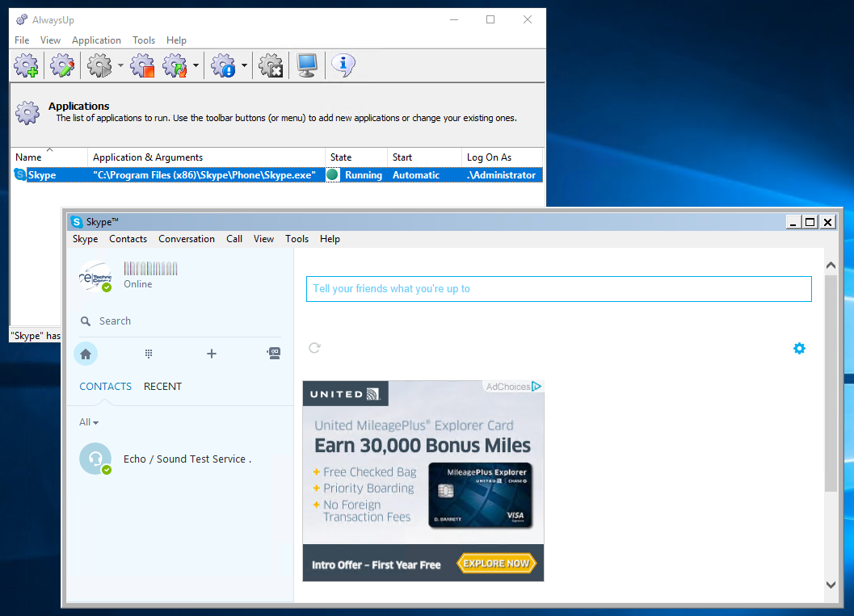Maximize the Skype window
Viewport: 854px width, 616px height.
click(x=810, y=222)
